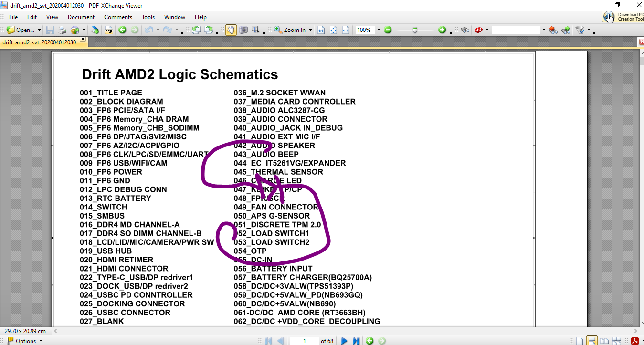Open the Help menu
644x345 pixels.
(201, 17)
